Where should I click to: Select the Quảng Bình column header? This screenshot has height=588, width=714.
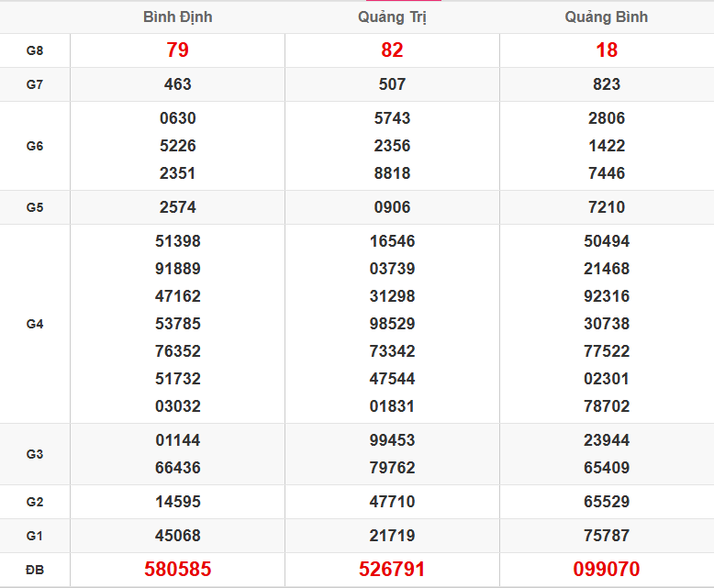pyautogui.click(x=606, y=17)
